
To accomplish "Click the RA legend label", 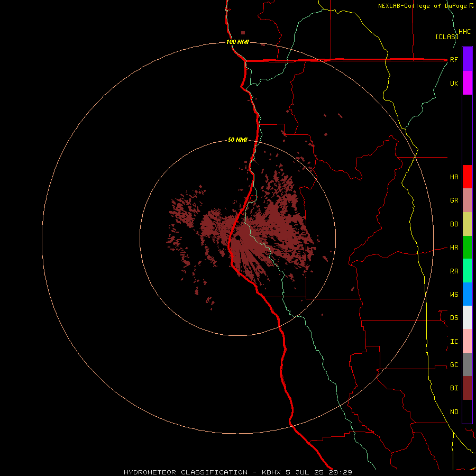I will click(x=454, y=271).
